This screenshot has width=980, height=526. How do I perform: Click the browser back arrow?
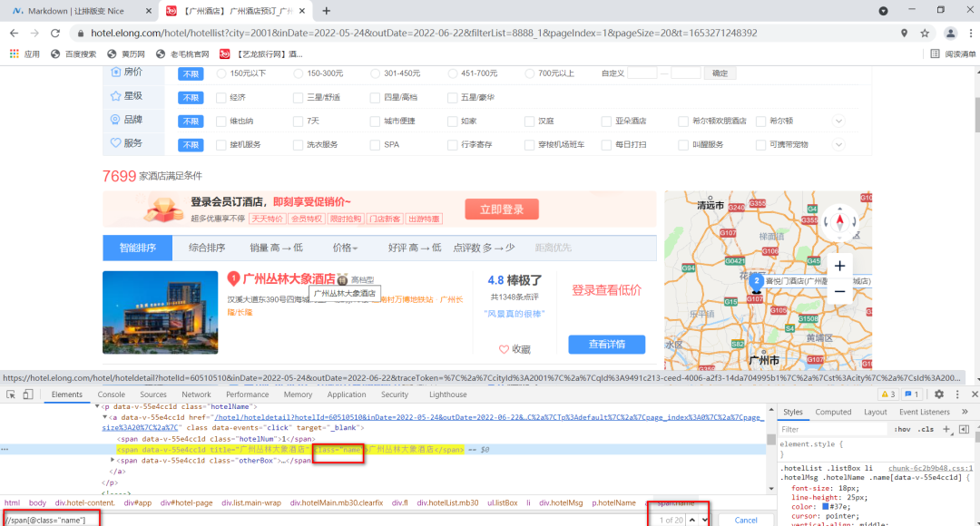point(14,34)
